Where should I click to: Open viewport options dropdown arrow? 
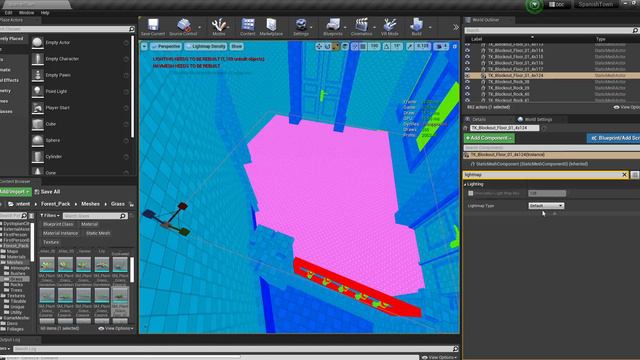(144, 47)
